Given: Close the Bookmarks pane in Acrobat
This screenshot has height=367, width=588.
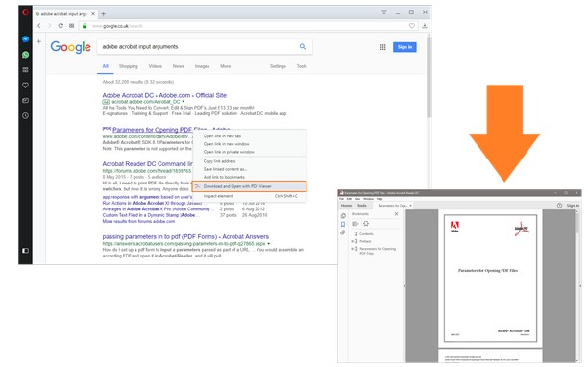Looking at the screenshot, I should tap(397, 214).
